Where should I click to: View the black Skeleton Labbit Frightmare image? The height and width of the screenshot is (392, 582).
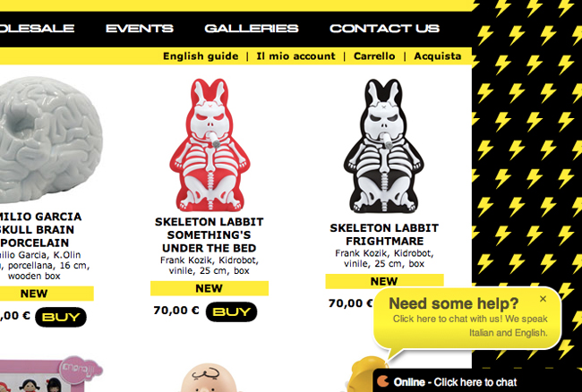(384, 145)
